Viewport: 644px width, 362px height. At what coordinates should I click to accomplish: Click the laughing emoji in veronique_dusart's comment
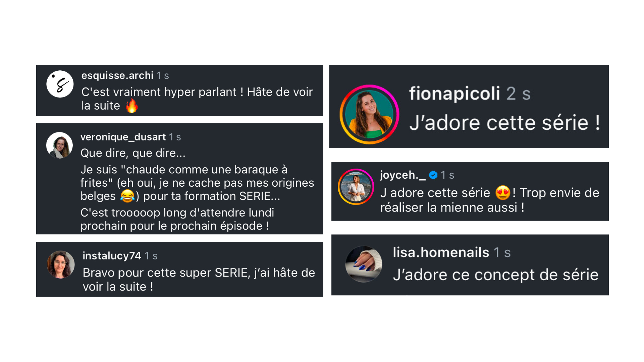pyautogui.click(x=127, y=196)
